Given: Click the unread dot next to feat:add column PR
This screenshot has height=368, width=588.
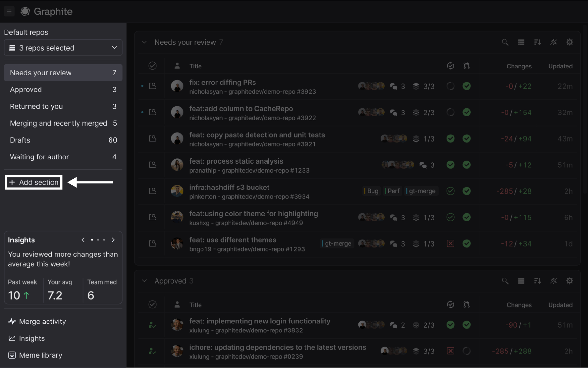Looking at the screenshot, I should coord(142,112).
